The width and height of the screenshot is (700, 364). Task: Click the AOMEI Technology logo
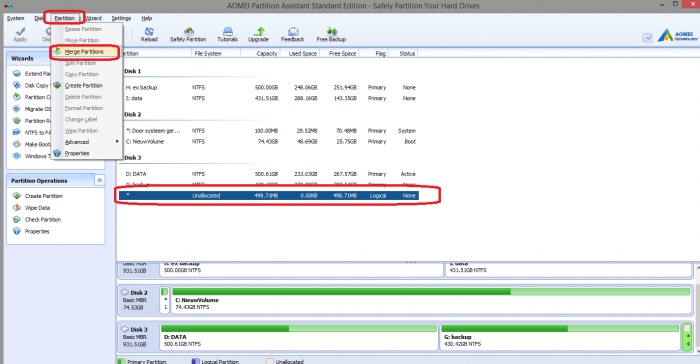(677, 35)
